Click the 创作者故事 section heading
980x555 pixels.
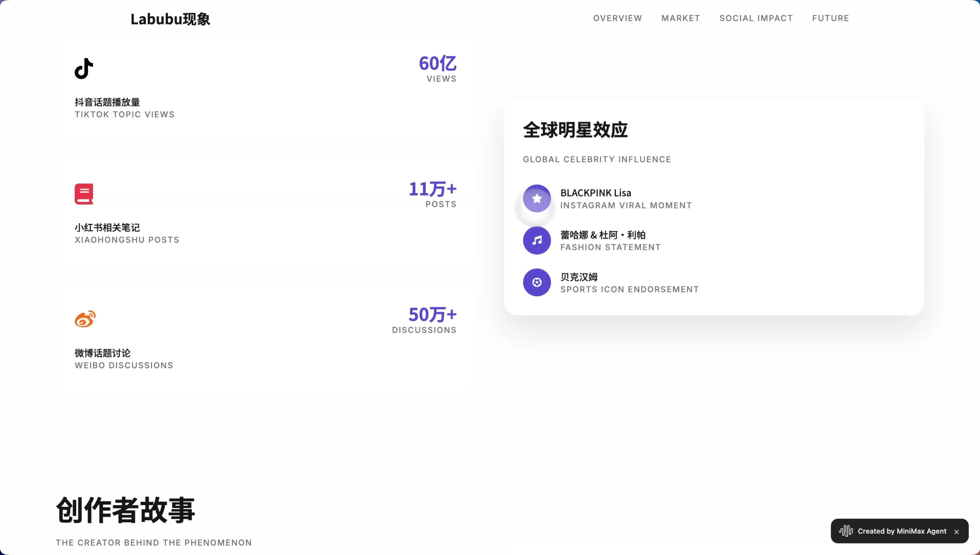point(125,510)
